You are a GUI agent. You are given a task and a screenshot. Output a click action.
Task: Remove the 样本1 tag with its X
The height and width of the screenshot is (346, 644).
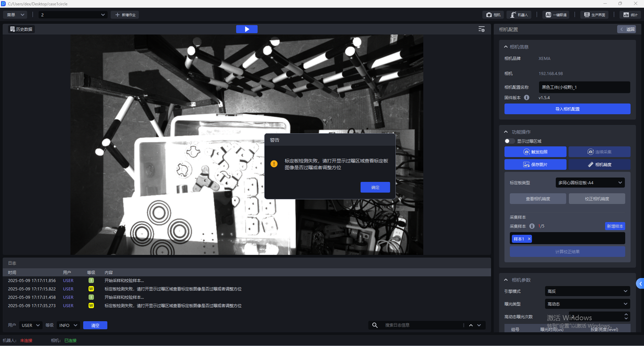(x=529, y=239)
